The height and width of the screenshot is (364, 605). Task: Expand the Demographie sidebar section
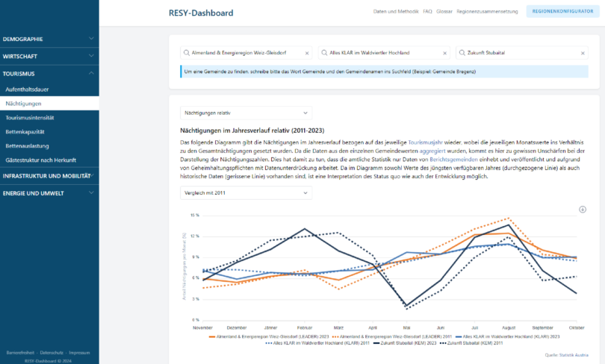pos(49,39)
